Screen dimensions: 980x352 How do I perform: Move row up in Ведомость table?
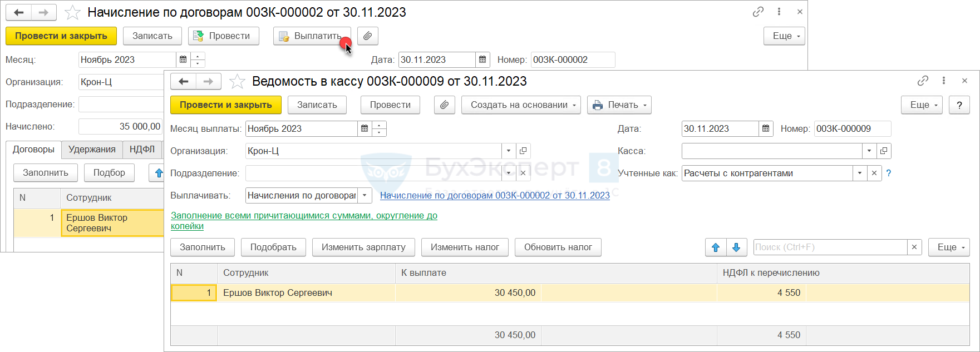pyautogui.click(x=716, y=247)
